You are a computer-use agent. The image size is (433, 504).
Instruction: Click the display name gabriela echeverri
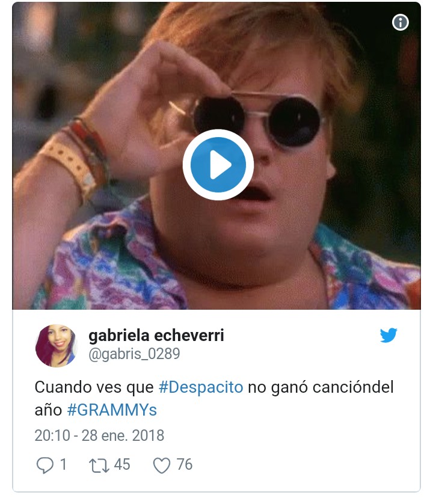click(x=156, y=336)
